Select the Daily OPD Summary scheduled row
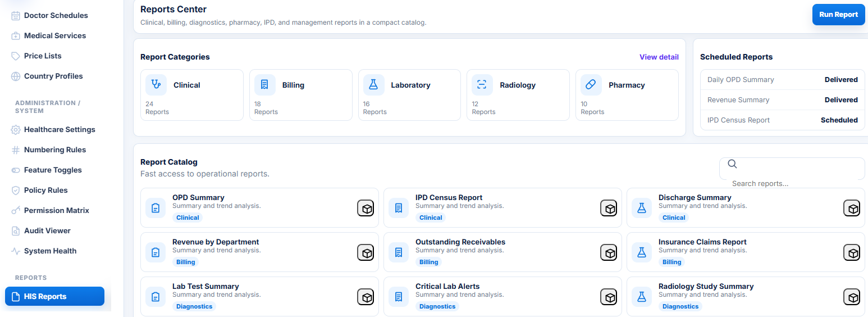Viewport: 868px width, 317px height. (783, 80)
